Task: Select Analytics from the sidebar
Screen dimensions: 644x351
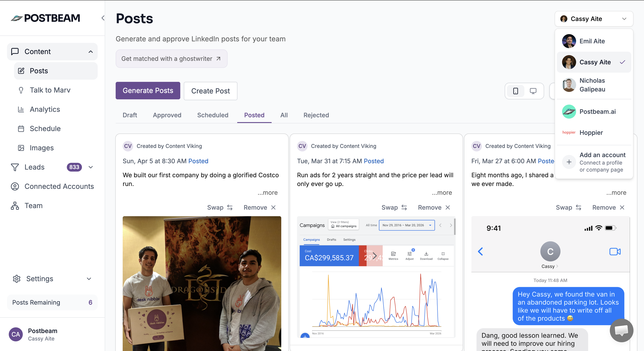Action: tap(45, 109)
